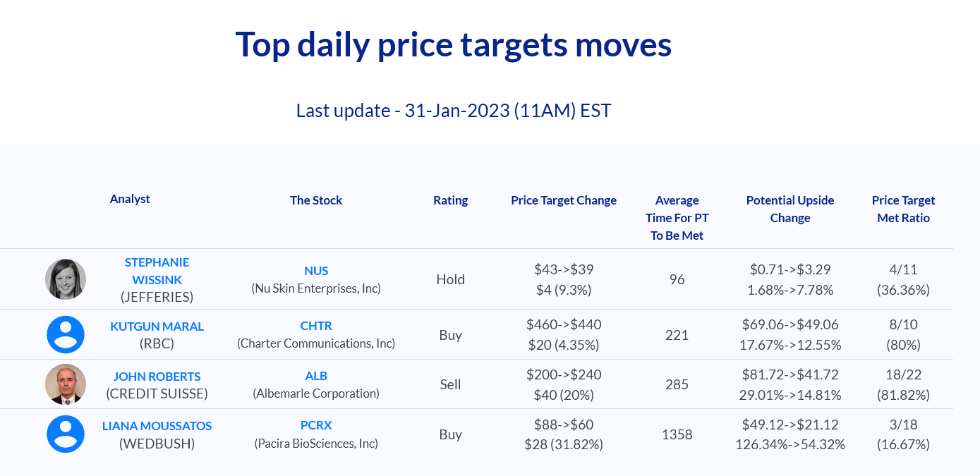Click Average Time For PT header

(x=677, y=218)
